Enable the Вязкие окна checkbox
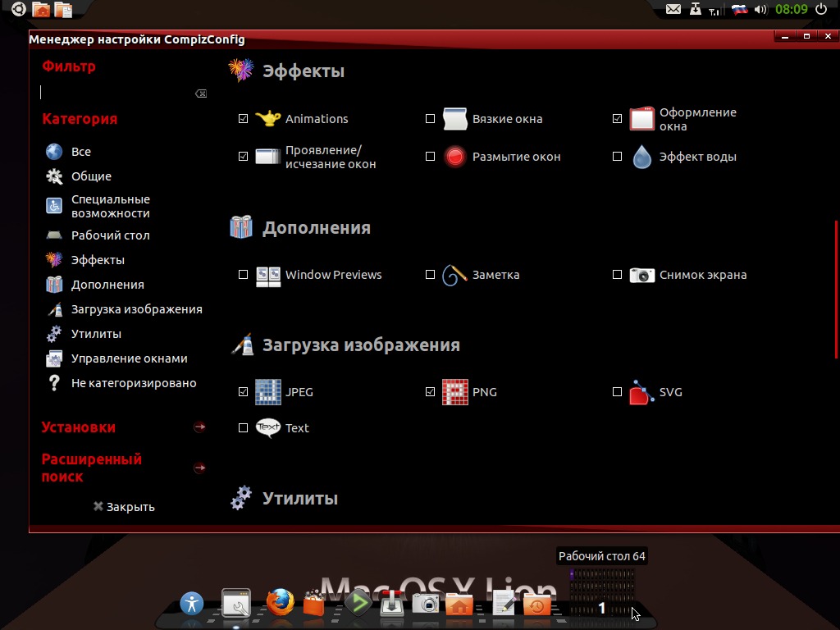Viewport: 840px width, 630px height. 430,118
